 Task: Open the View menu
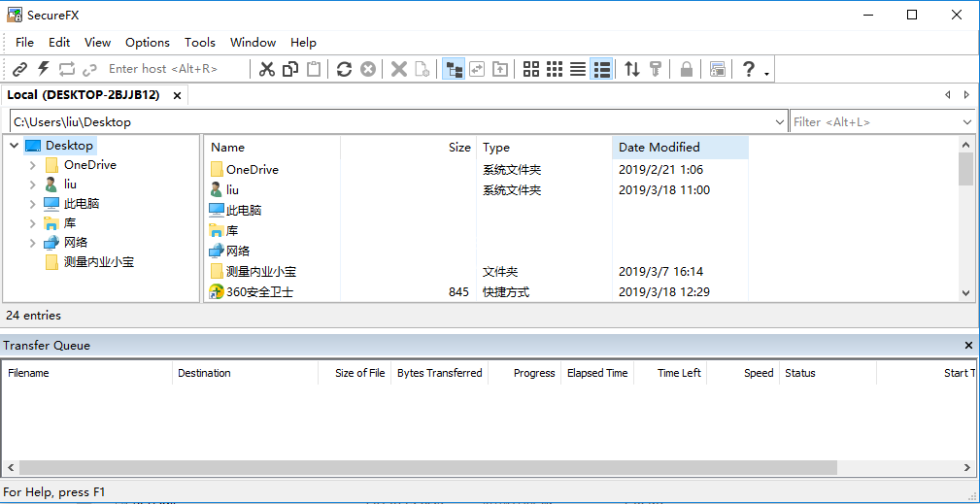pos(97,43)
